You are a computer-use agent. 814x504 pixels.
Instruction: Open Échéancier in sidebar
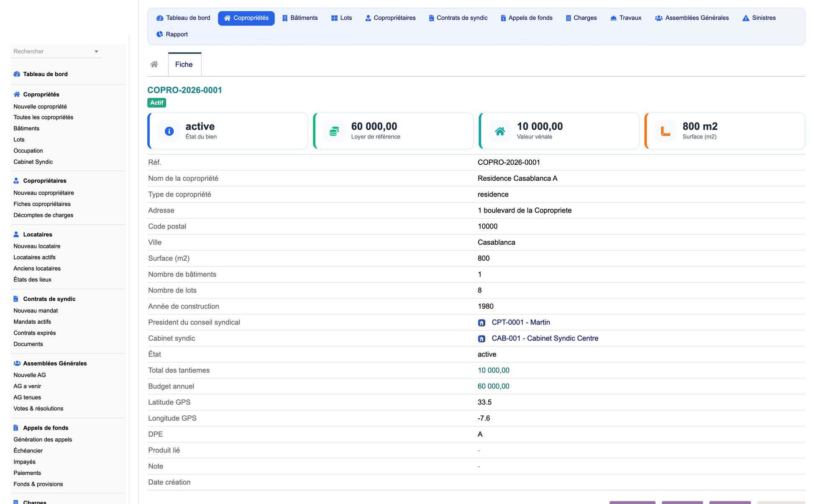pyautogui.click(x=28, y=451)
